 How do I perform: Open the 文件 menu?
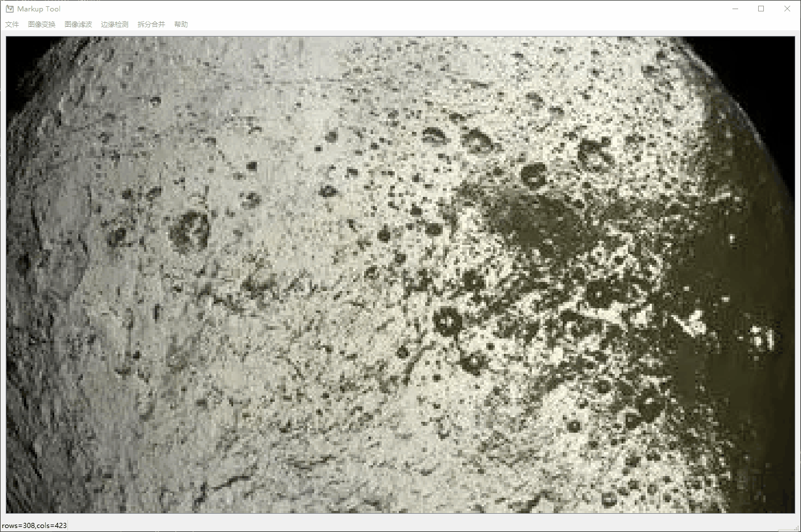12,25
